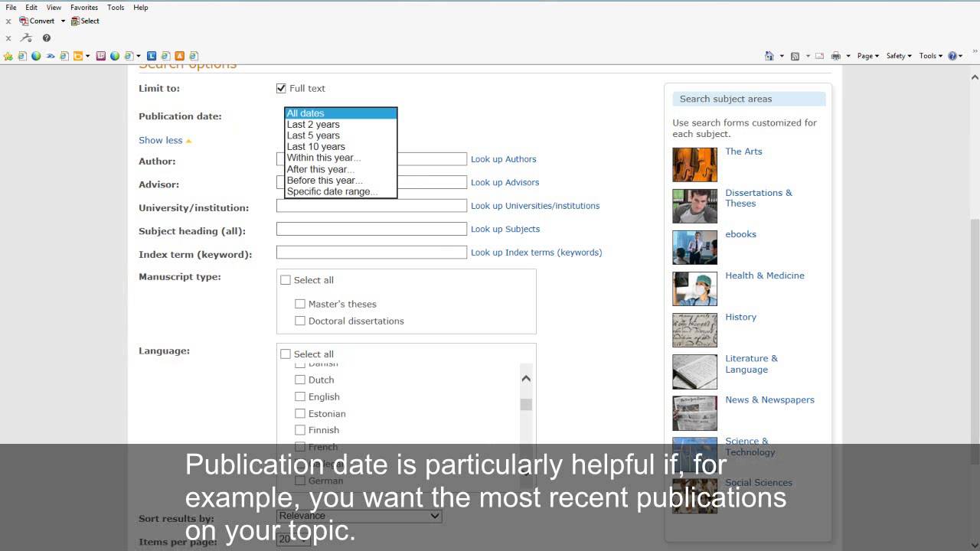Viewport: 980px width, 551px height.
Task: Open Dissertations & Theses subject link
Action: pyautogui.click(x=759, y=198)
